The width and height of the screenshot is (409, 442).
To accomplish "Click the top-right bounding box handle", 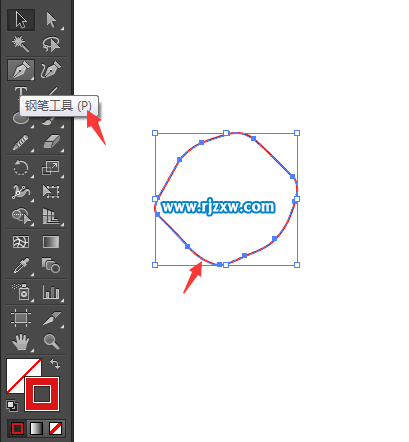I will pyautogui.click(x=297, y=133).
